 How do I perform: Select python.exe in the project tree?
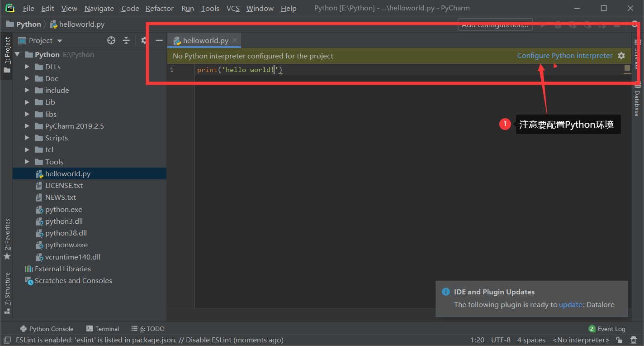point(63,209)
